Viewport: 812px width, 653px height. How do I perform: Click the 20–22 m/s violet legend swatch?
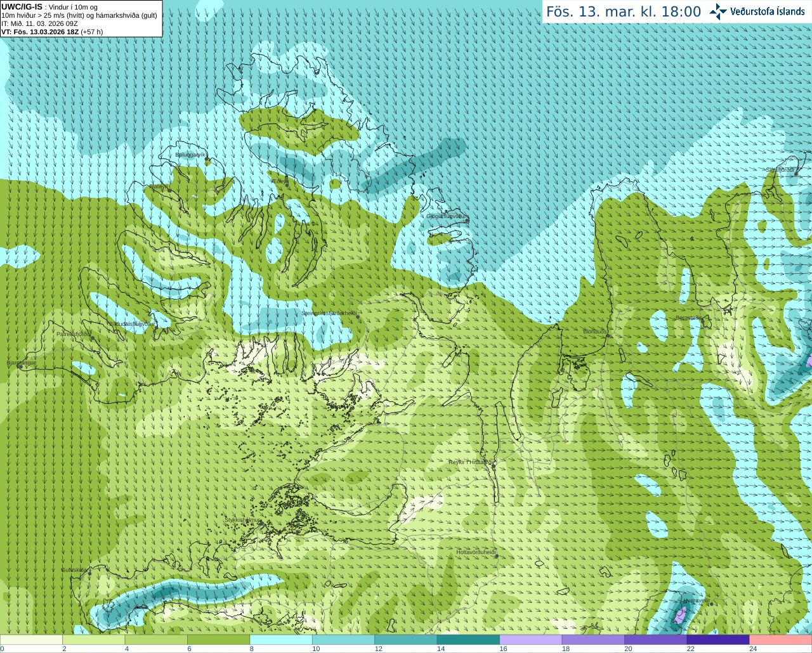tap(656, 640)
